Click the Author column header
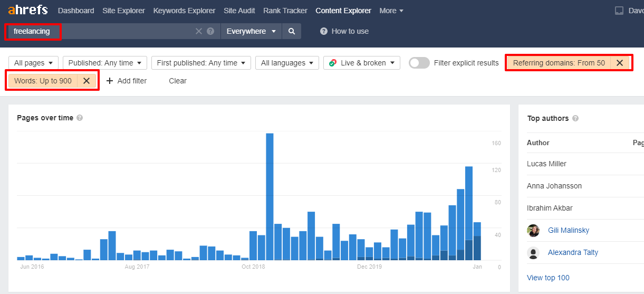This screenshot has width=644, height=294. 538,143
